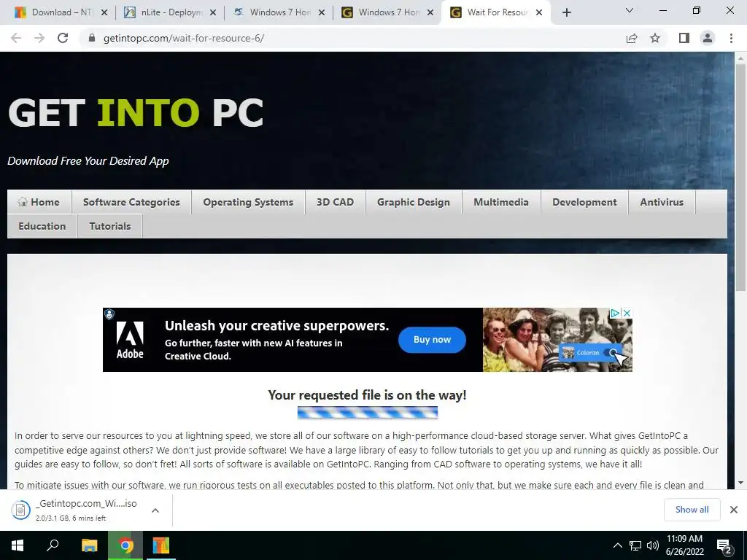
Task: Switch to the nLite Deployment tab
Action: pos(171,12)
